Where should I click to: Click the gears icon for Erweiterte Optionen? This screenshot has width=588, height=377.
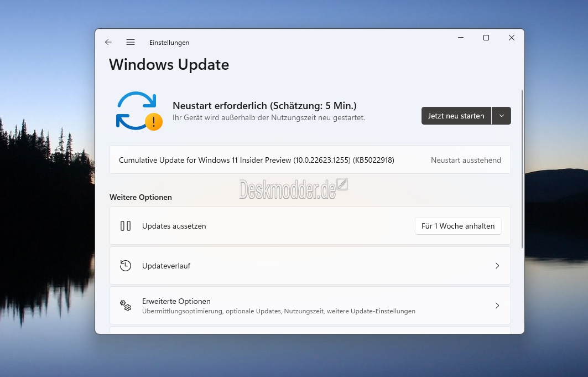pyautogui.click(x=126, y=306)
